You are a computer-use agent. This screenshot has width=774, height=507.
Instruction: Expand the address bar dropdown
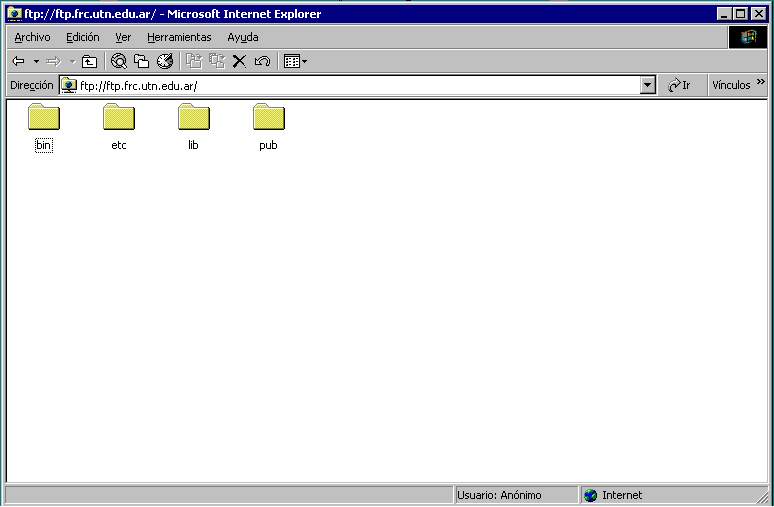click(648, 86)
